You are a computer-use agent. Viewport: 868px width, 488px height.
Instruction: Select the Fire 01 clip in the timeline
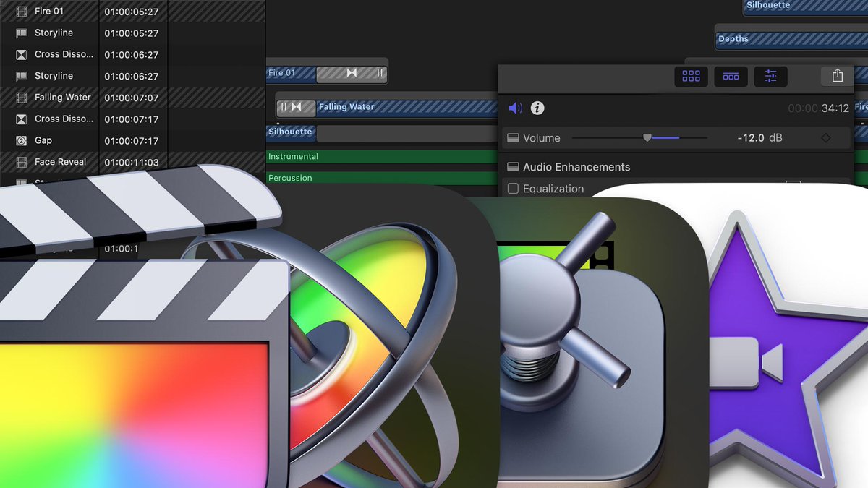(292, 73)
